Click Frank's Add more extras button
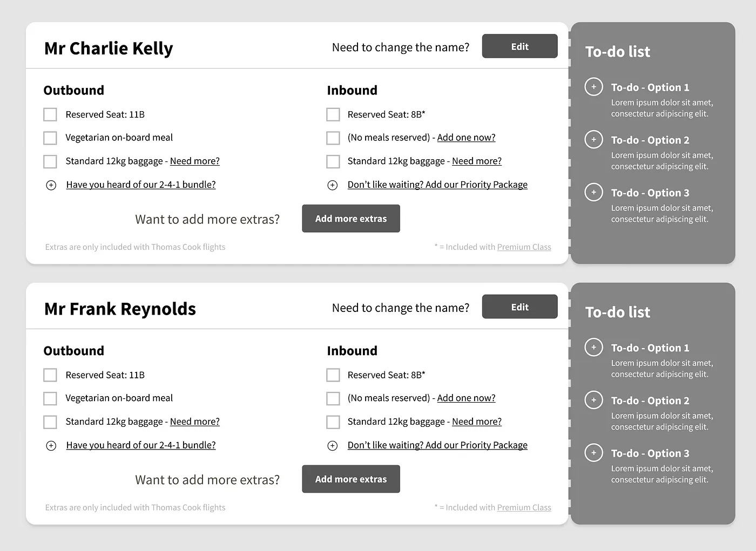 (351, 479)
